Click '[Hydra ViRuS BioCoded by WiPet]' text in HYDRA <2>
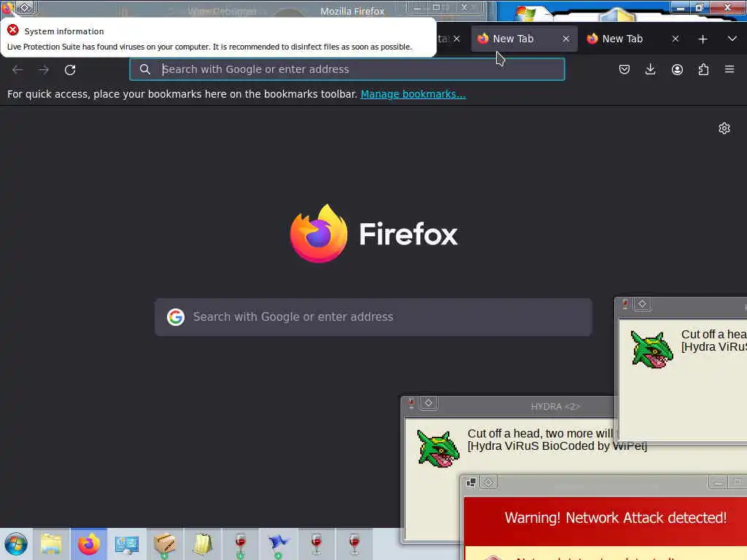747x560 pixels. click(557, 446)
